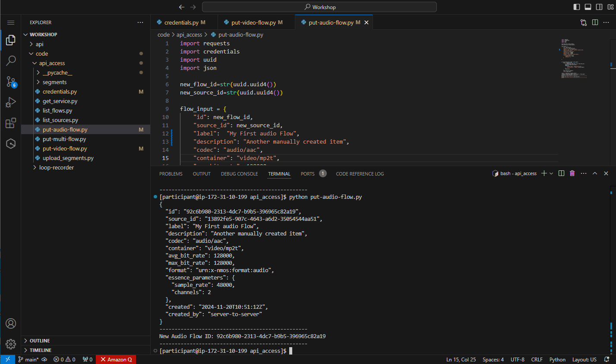Expand the segments folder
616x364 pixels.
86,82
